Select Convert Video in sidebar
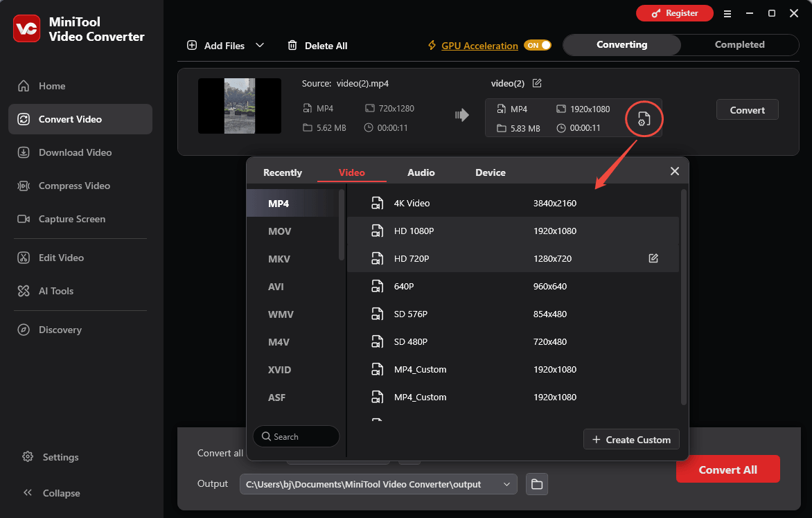Screen dimensions: 812x518 pyautogui.click(x=80, y=119)
